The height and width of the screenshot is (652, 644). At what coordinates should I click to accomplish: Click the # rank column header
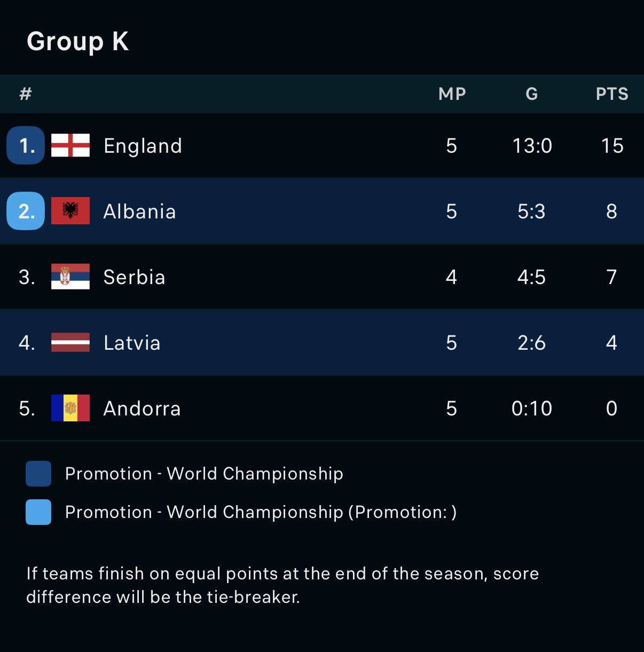point(26,94)
